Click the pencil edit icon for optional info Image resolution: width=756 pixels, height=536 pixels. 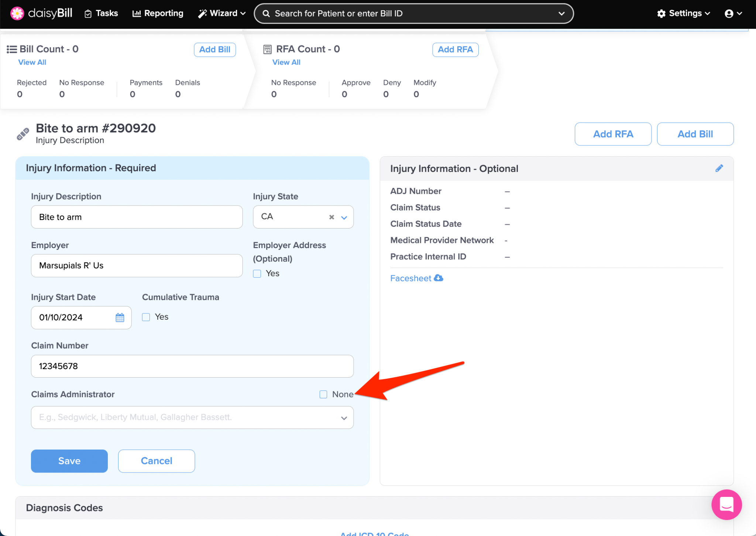click(x=719, y=168)
